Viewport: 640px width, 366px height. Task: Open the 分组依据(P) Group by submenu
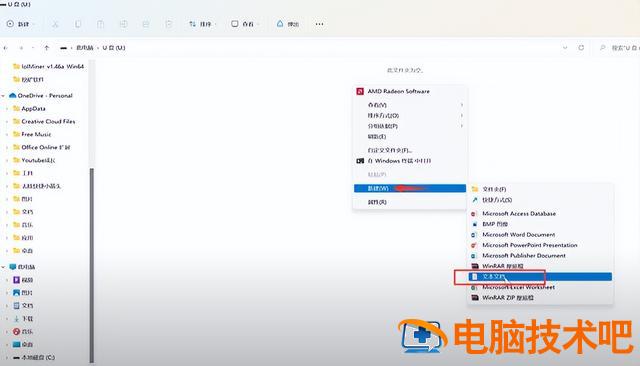tap(410, 126)
